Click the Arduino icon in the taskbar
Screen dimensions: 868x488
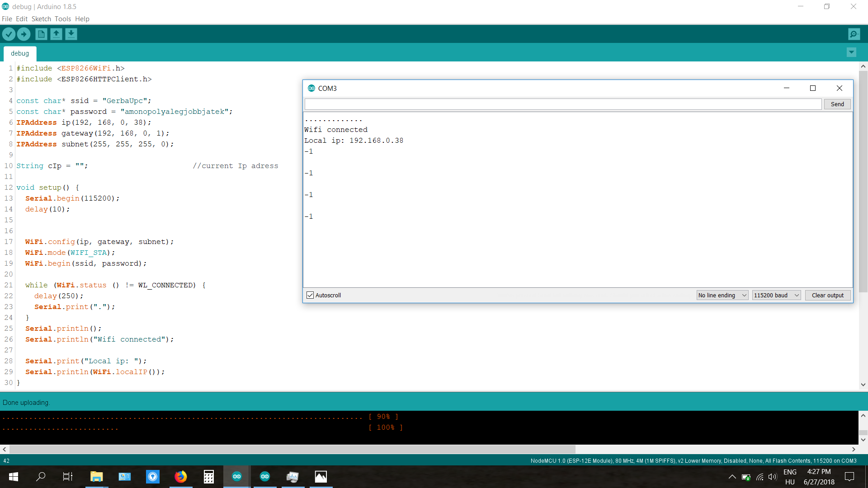pos(236,476)
